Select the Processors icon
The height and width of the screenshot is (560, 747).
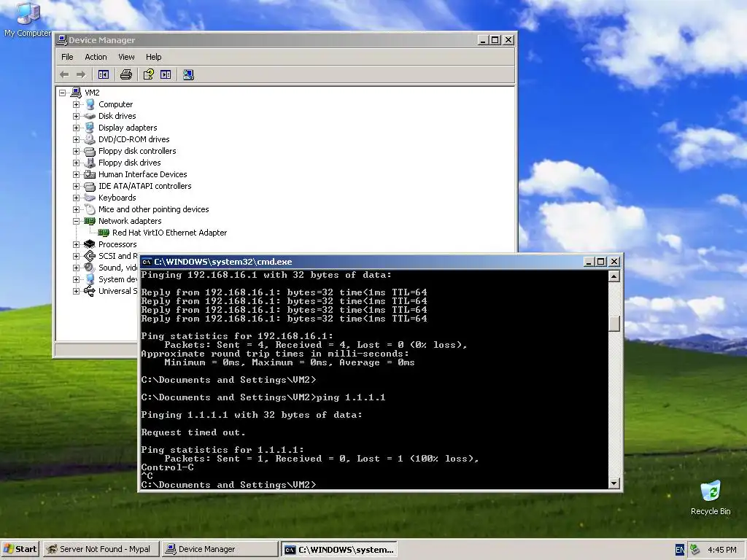pyautogui.click(x=90, y=244)
